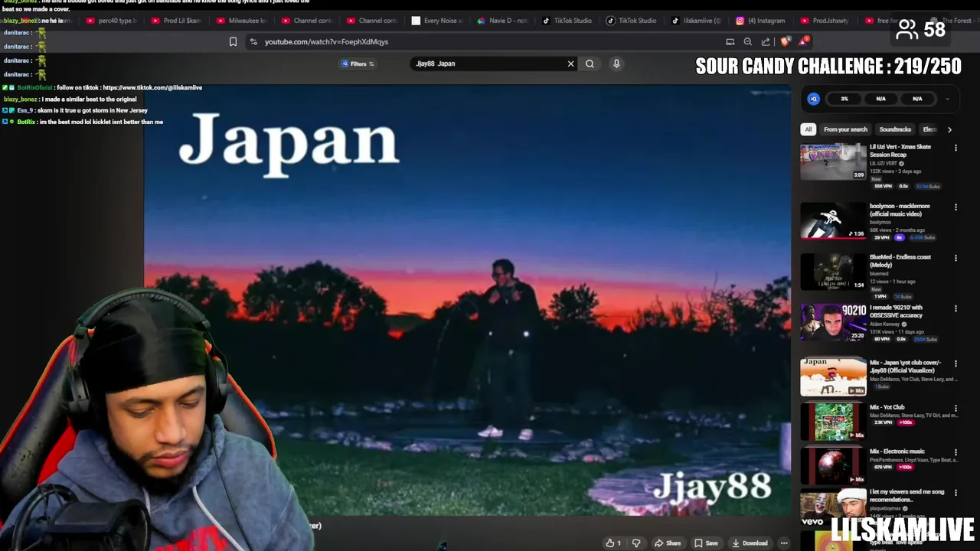Click the channel name 'boolymon'
This screenshot has height=551, width=980.
coord(880,223)
